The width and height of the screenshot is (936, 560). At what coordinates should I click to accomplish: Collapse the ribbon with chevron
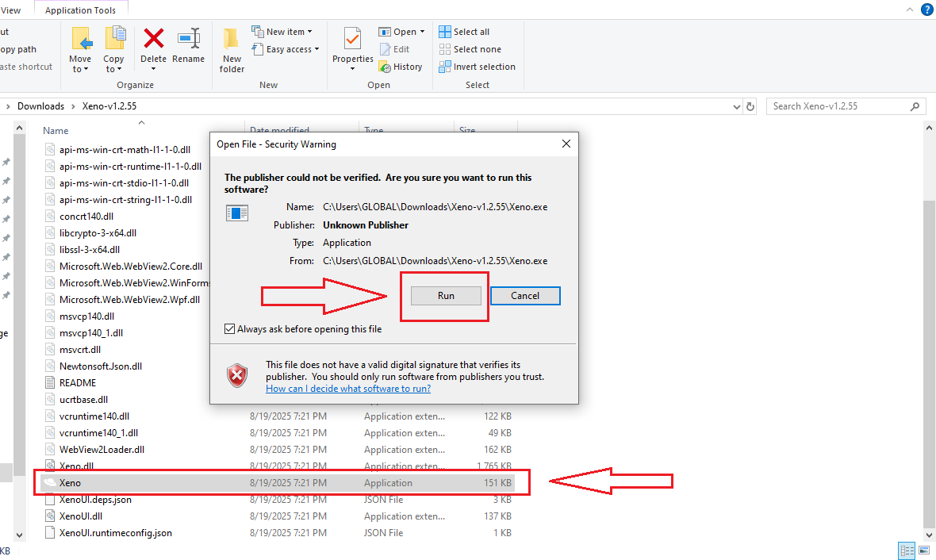point(909,10)
